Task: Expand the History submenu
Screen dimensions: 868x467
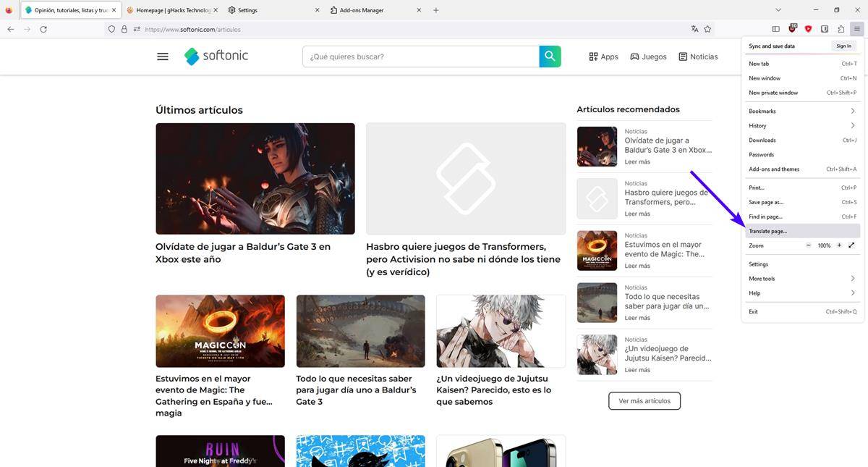Action: pos(802,126)
